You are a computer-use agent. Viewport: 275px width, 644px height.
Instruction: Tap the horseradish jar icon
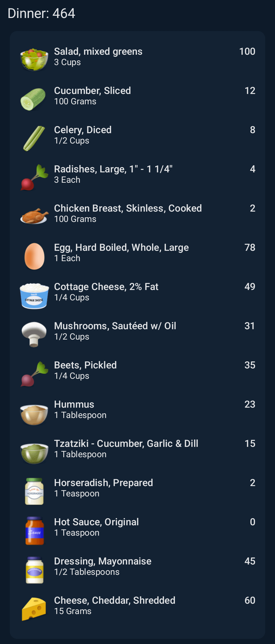coord(34,491)
